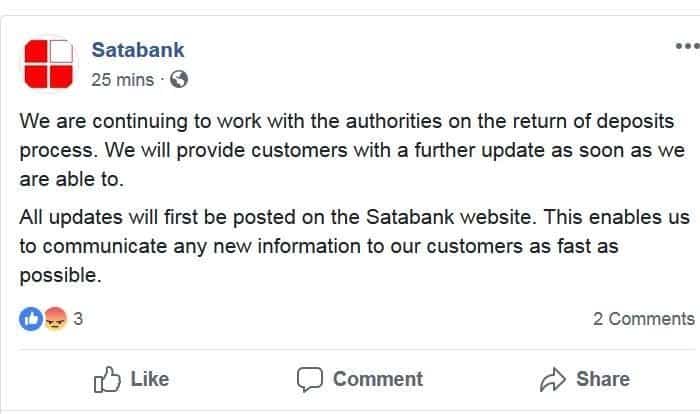The image size is (700, 414).
Task: Click the speech bubble Comment icon
Action: 310,379
